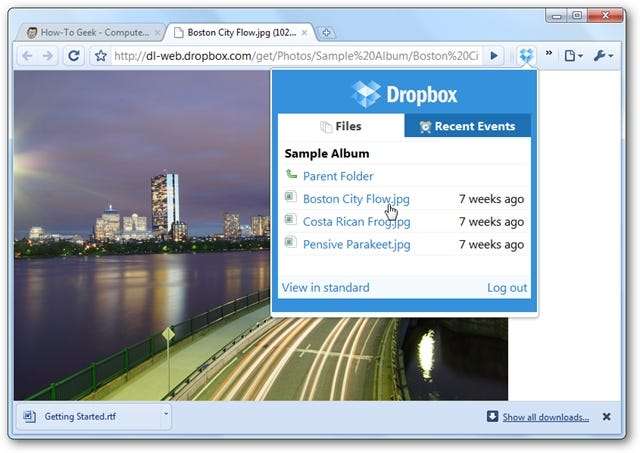The height and width of the screenshot is (453, 640).
Task: Log out of Dropbox
Action: coord(507,288)
